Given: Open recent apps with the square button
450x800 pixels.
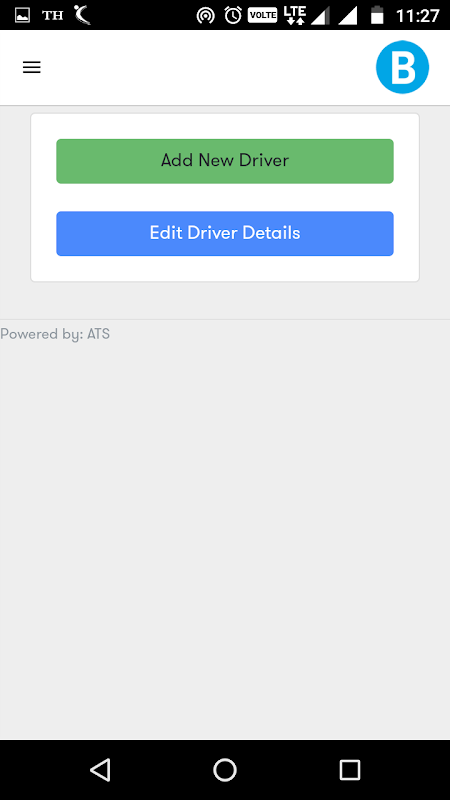Looking at the screenshot, I should pyautogui.click(x=350, y=769).
